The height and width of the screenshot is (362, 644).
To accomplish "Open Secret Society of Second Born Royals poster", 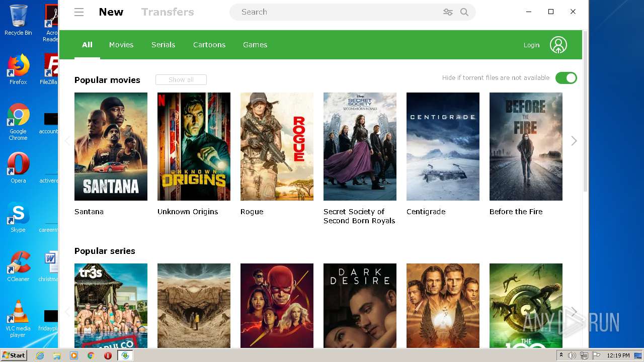I will (x=360, y=146).
